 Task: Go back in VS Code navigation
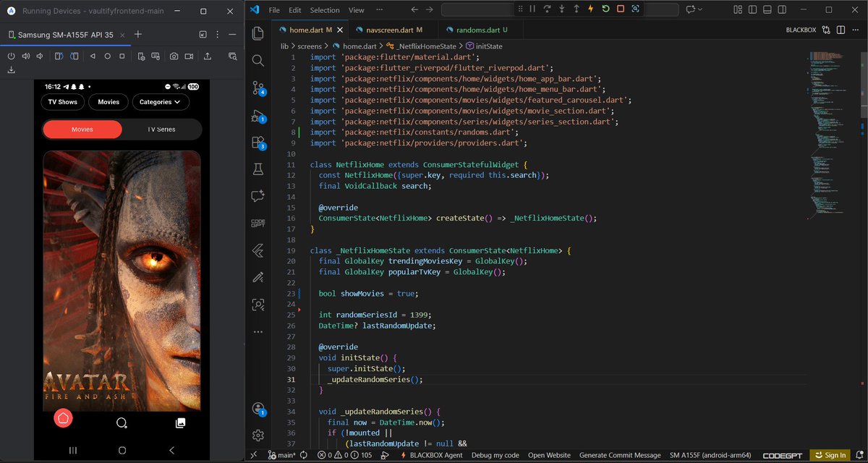tap(414, 9)
